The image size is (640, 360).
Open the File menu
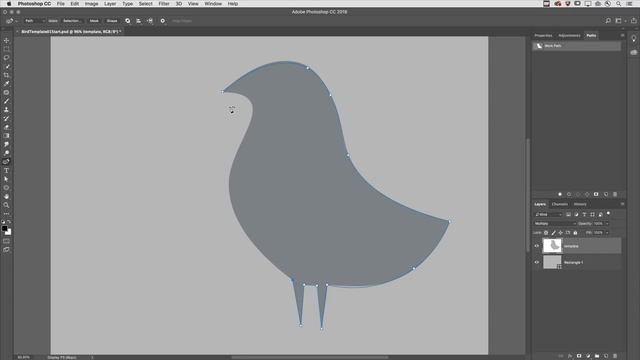pos(60,4)
